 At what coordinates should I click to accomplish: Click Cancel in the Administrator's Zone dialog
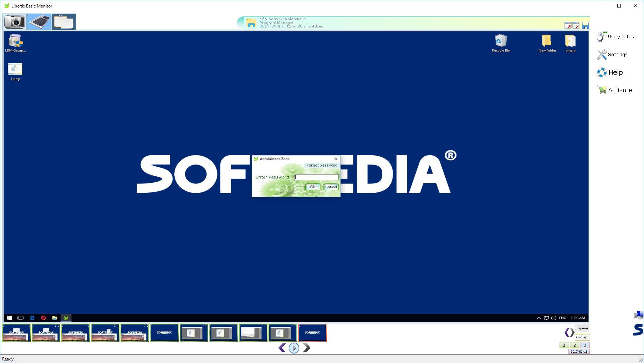331,187
